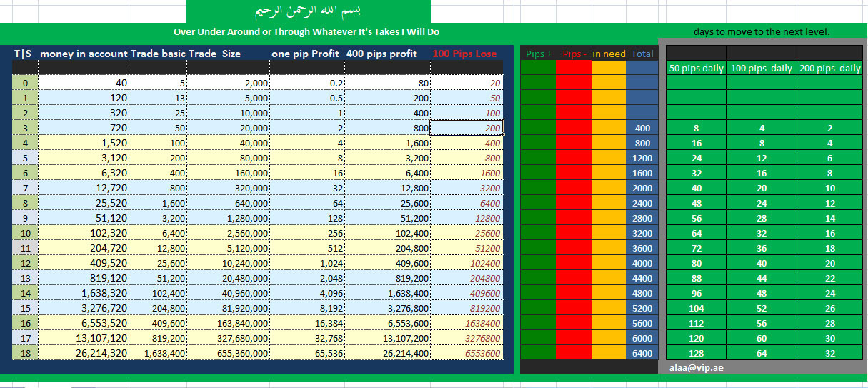Select the 50 pips daily value '104'
The image size is (868, 388).
[697, 308]
